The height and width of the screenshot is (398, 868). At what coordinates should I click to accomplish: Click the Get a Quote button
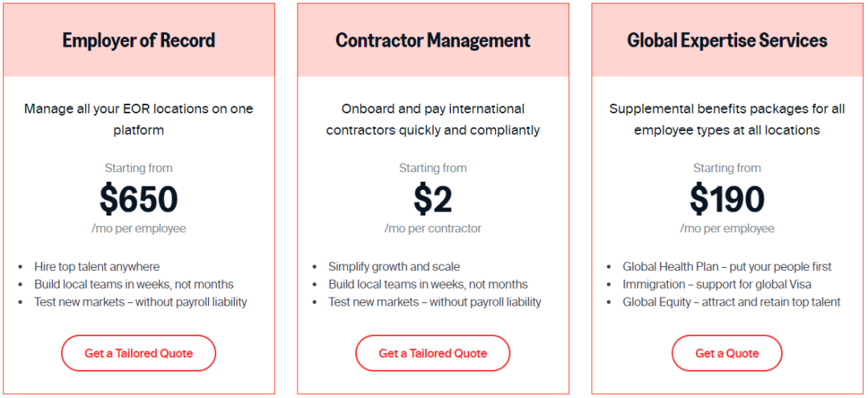[x=727, y=353]
